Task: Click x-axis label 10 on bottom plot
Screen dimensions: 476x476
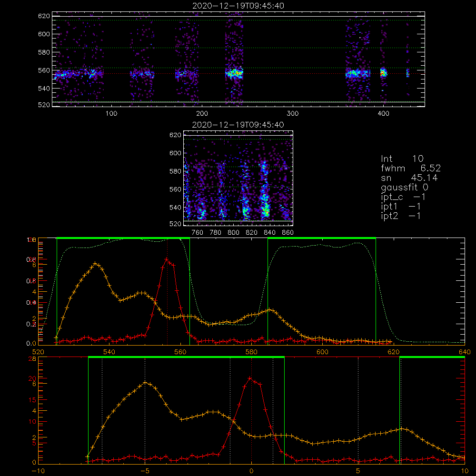Action: [x=465, y=471]
